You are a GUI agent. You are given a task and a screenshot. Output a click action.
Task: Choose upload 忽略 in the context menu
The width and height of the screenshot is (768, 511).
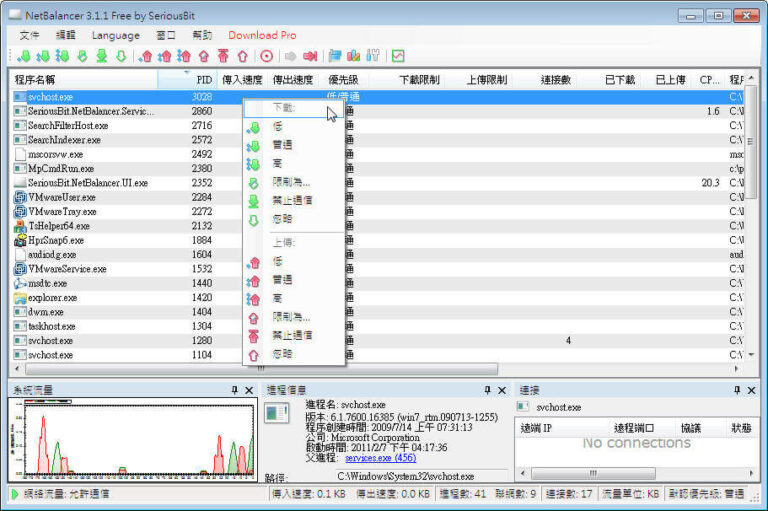coord(294,354)
